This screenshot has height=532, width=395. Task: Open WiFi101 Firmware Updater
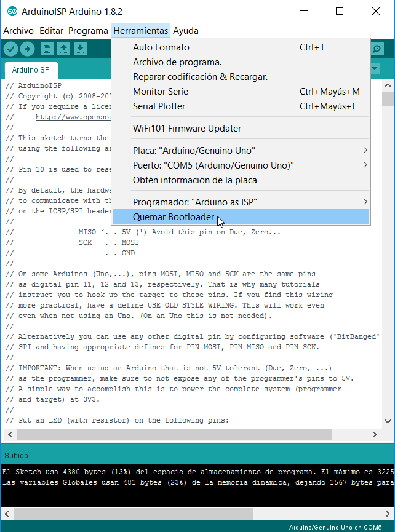click(241, 129)
